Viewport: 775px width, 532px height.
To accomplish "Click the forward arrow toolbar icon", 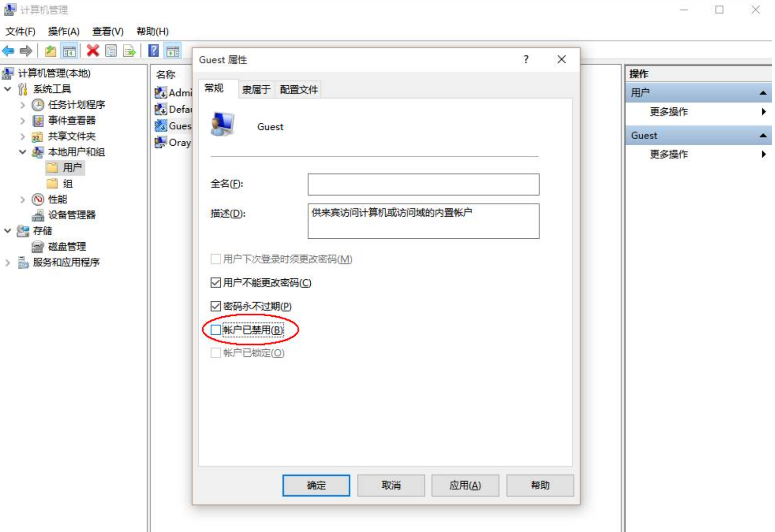I will 26,51.
